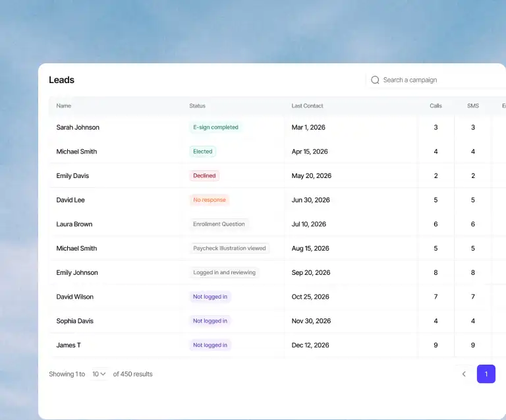Click Sophia Davis's 'Not logged in' badge

(210, 321)
